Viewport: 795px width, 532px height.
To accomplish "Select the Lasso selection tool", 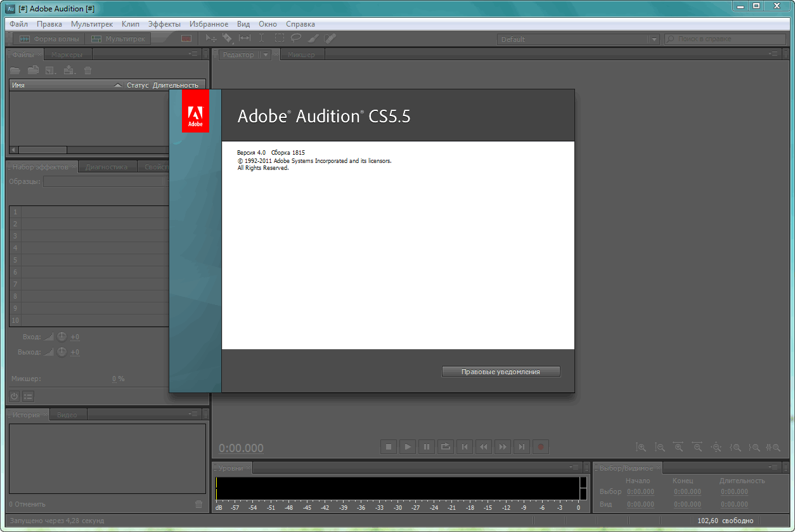I will click(295, 38).
